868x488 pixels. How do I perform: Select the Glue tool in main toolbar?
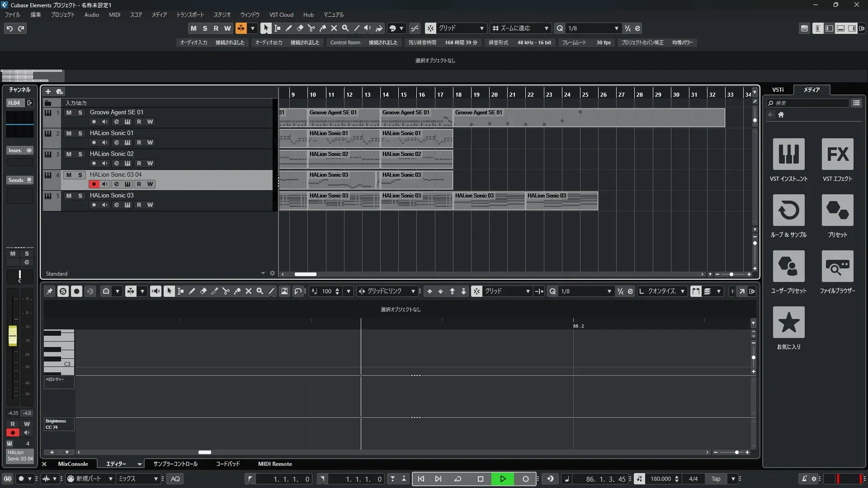pyautogui.click(x=322, y=28)
